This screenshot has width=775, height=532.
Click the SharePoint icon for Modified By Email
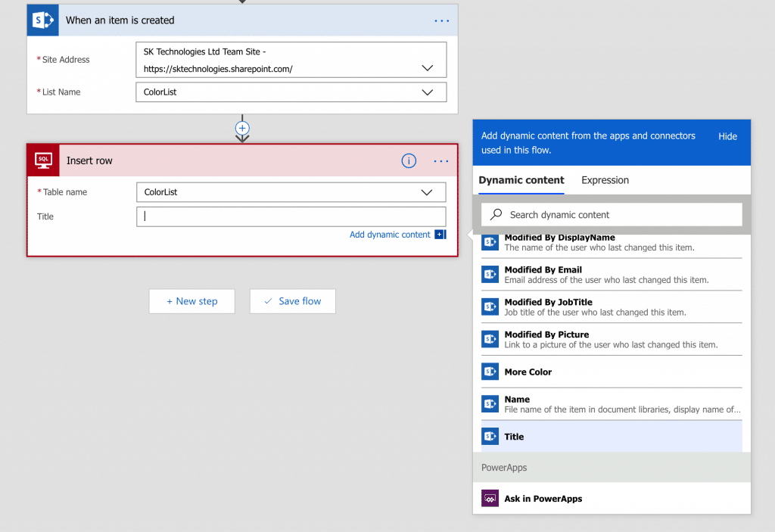[x=490, y=275]
